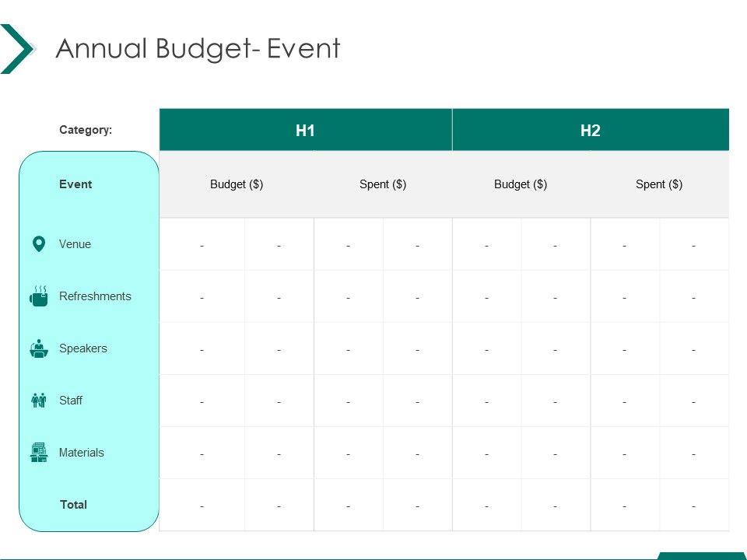Select the Event row label
747x560 pixels.
coord(75,184)
